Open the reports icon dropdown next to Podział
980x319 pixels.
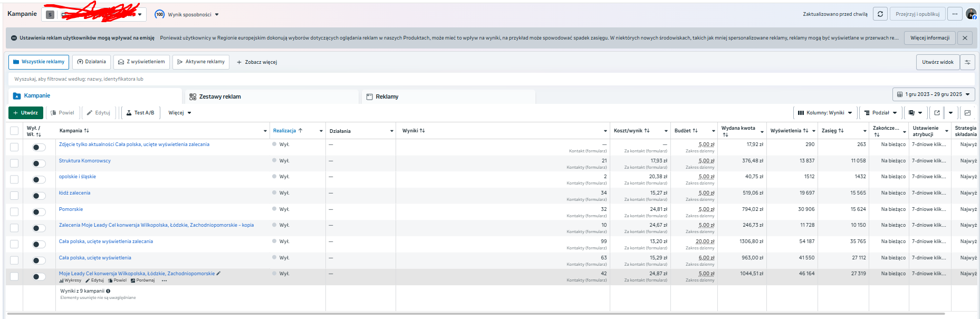915,113
